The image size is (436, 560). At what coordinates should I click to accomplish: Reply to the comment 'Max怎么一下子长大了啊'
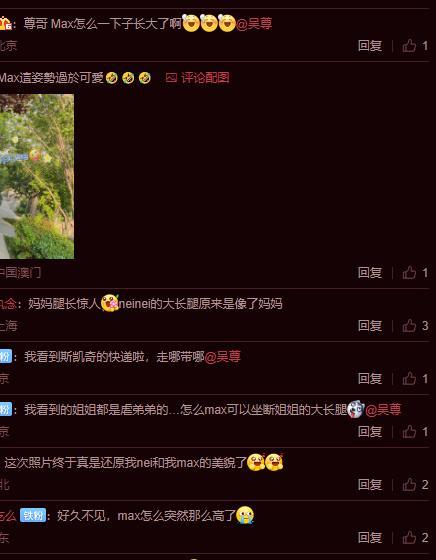click(x=370, y=46)
